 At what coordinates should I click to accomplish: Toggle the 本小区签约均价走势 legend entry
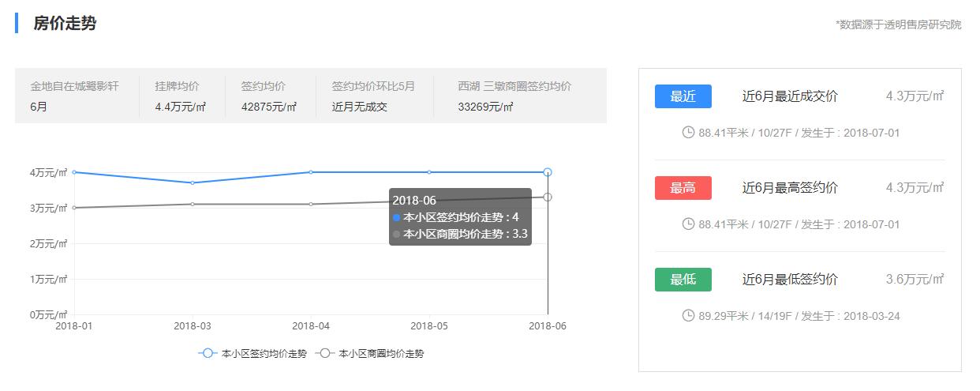click(x=252, y=354)
